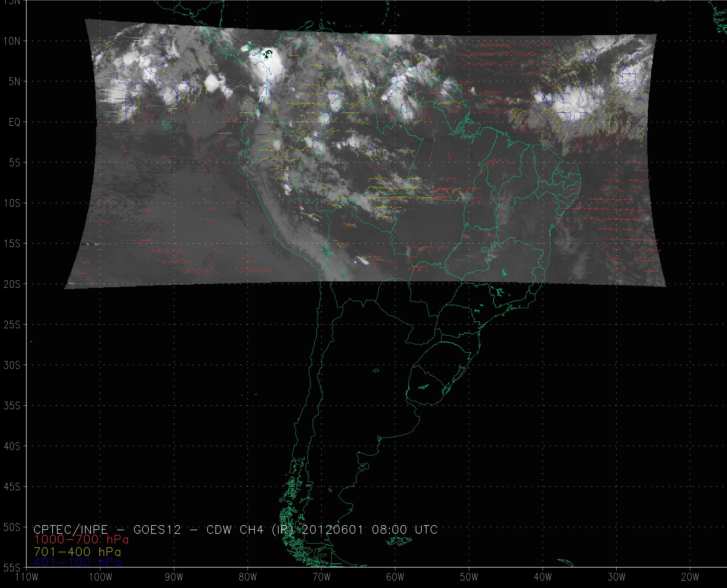Image resolution: width=727 pixels, height=588 pixels.
Task: Click the blue 401-100 hPa legend entry
Action: [78, 562]
